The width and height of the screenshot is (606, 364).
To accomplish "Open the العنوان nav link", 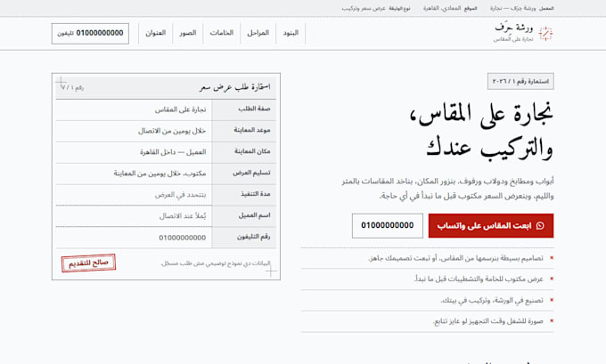I will point(156,33).
